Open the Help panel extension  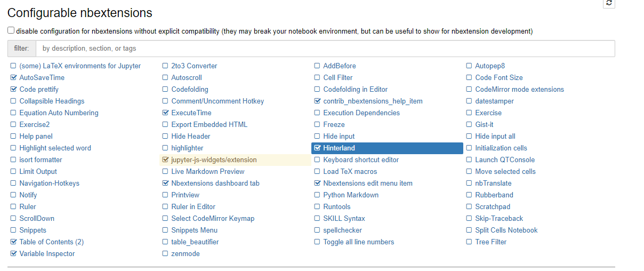click(36, 136)
